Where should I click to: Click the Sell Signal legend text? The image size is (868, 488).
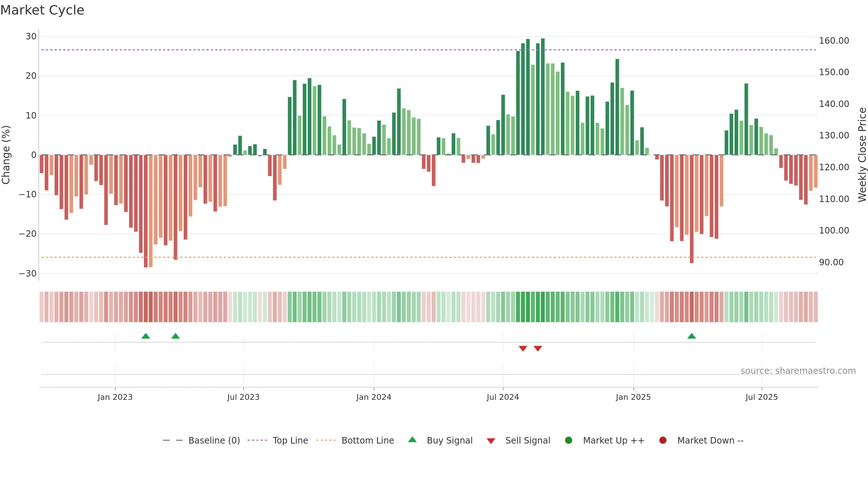(528, 440)
